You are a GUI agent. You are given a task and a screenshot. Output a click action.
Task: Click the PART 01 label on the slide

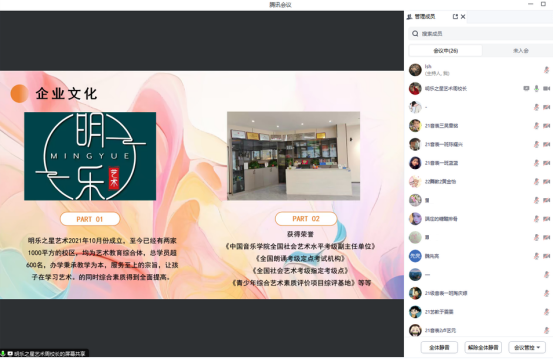coord(90,219)
